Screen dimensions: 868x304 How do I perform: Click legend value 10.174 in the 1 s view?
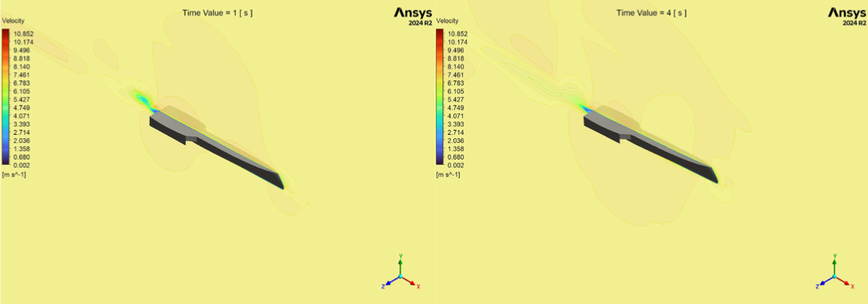[24, 42]
